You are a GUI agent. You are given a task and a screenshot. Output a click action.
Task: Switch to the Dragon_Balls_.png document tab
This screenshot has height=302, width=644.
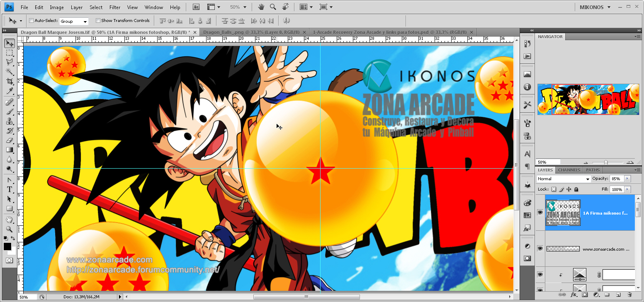[x=253, y=32]
